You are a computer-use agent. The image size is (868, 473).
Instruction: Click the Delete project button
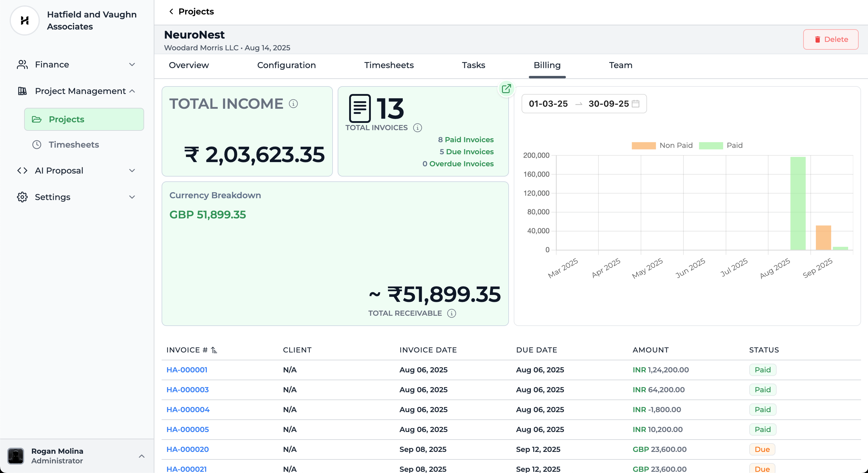(x=830, y=39)
